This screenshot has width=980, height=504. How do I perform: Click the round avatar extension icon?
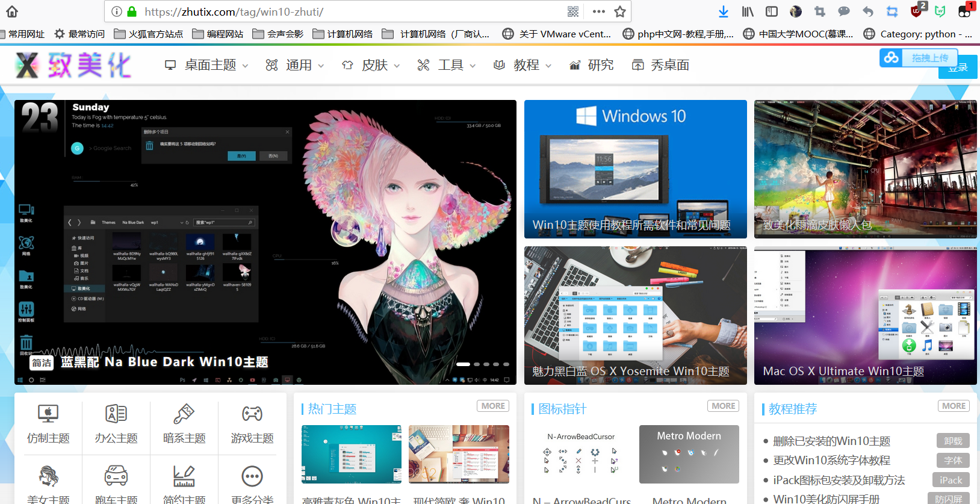pos(796,11)
